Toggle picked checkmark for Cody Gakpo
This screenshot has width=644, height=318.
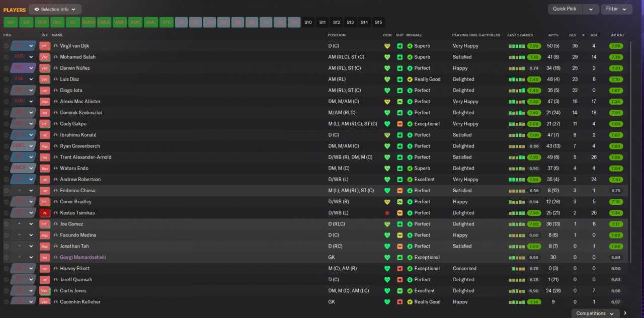point(6,124)
